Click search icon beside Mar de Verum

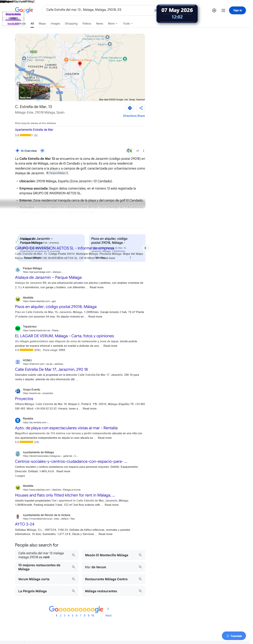click(140, 567)
